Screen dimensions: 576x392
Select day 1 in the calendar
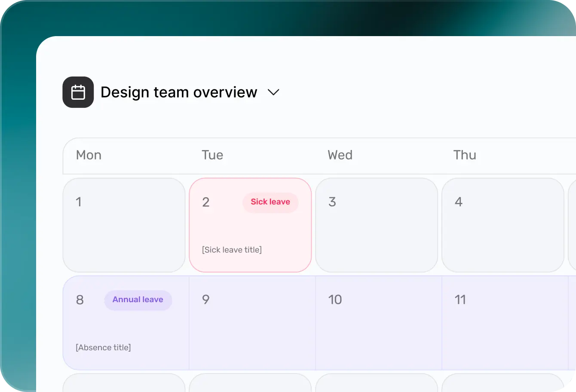[x=124, y=225]
